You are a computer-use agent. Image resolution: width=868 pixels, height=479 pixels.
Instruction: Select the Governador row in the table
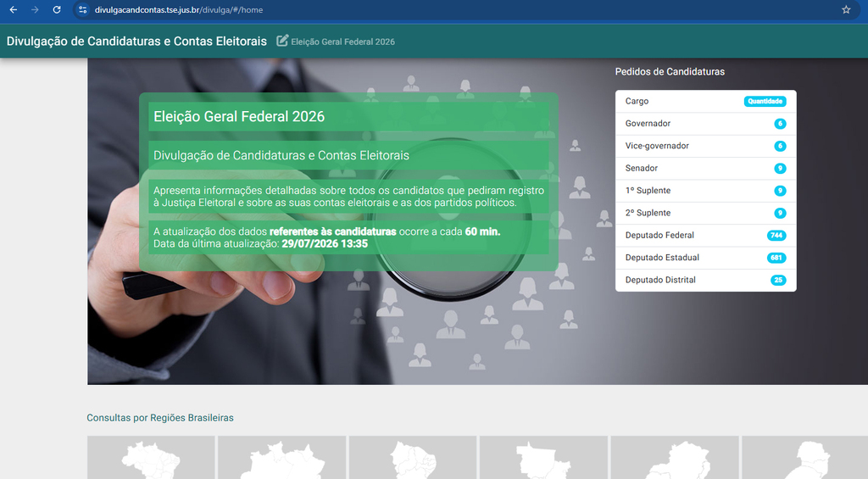(x=706, y=124)
